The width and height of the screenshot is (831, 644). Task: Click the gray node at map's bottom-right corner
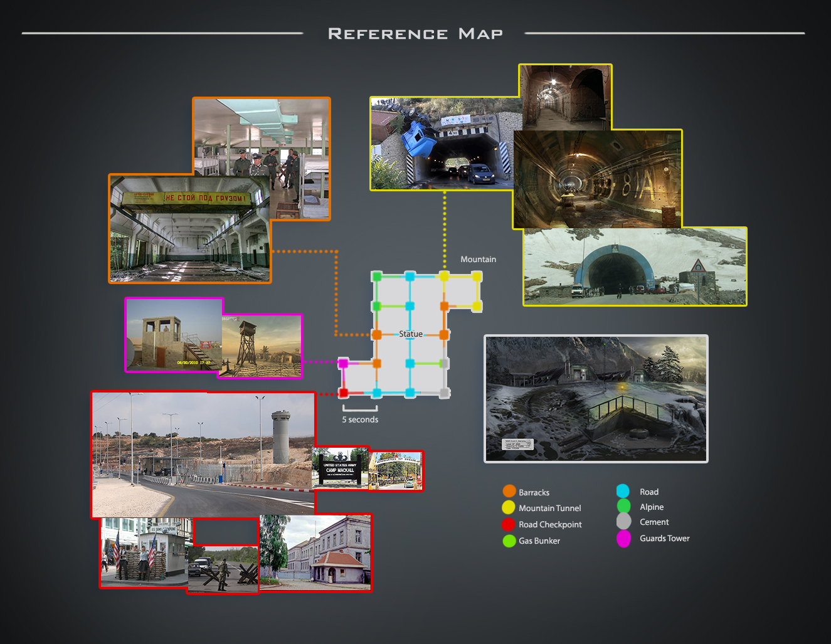pos(445,393)
